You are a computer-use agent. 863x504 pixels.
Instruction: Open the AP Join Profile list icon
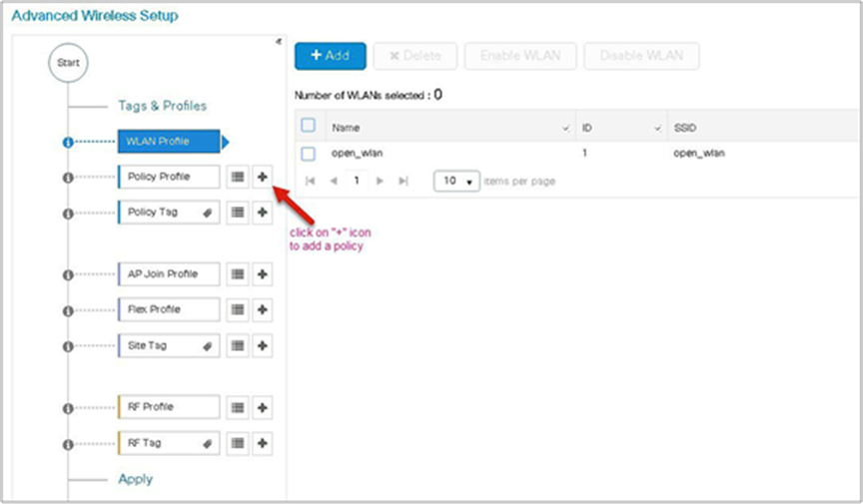tap(238, 274)
